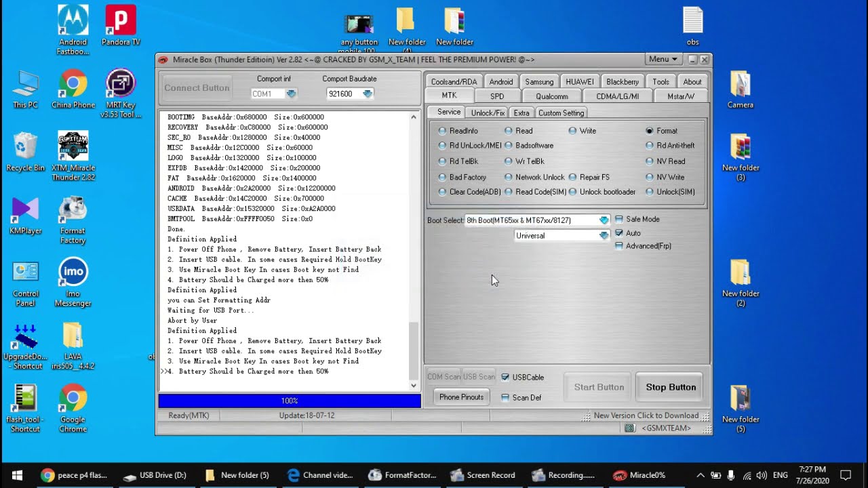Open the notifications action center
868x488 pixels.
tap(846, 475)
